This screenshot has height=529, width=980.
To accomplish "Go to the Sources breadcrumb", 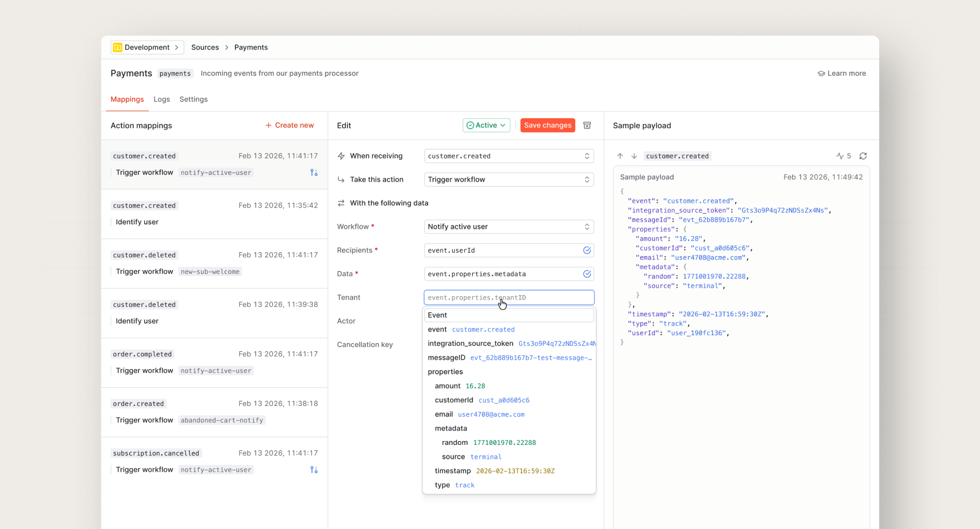I will (205, 47).
